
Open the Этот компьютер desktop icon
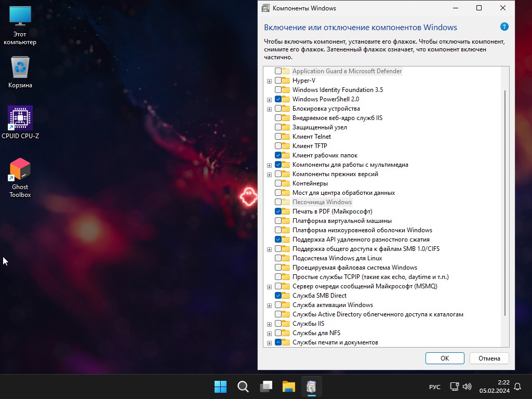tap(20, 25)
